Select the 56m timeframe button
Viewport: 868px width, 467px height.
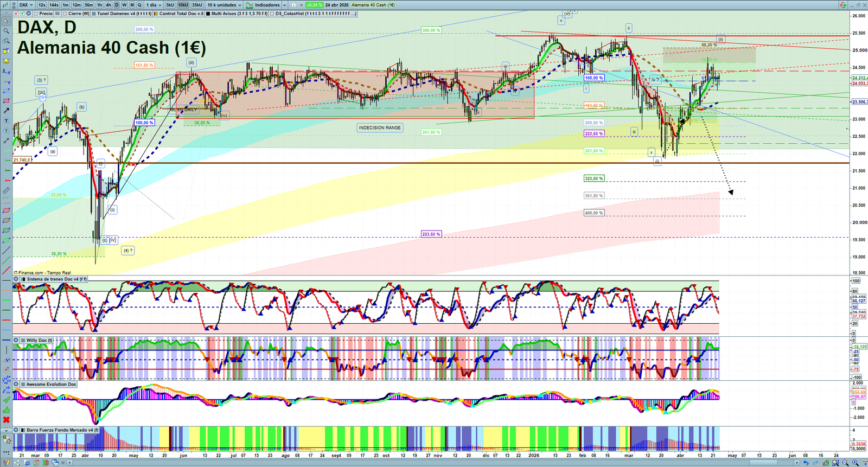click(89, 5)
